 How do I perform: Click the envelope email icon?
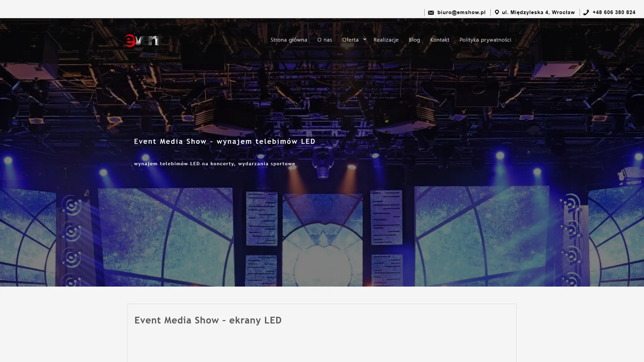[x=431, y=13]
